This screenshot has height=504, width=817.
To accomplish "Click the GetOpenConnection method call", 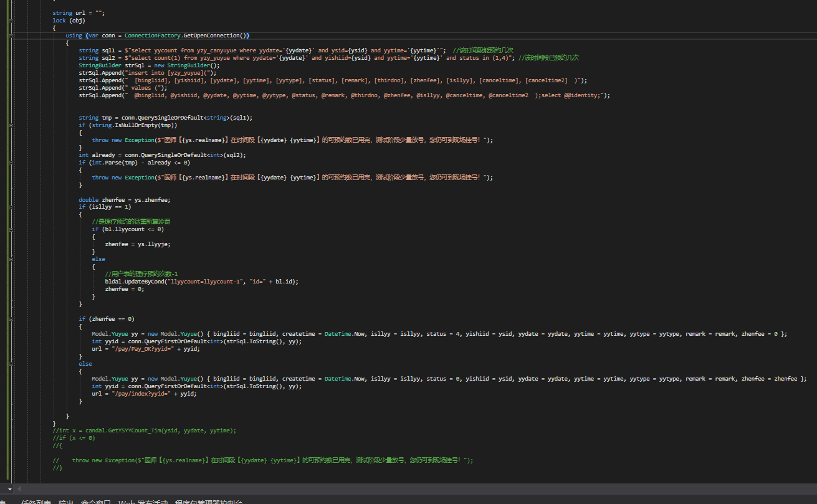I will pyautogui.click(x=212, y=36).
